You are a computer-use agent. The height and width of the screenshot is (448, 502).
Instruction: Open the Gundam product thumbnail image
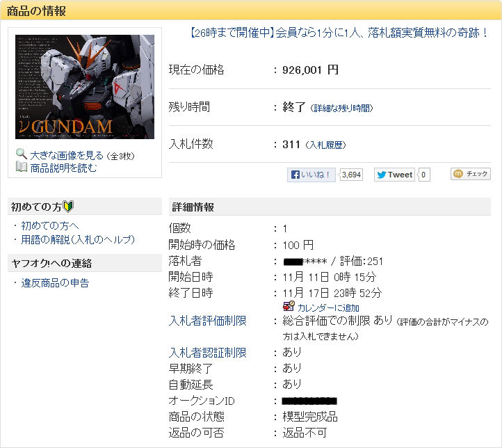click(85, 87)
